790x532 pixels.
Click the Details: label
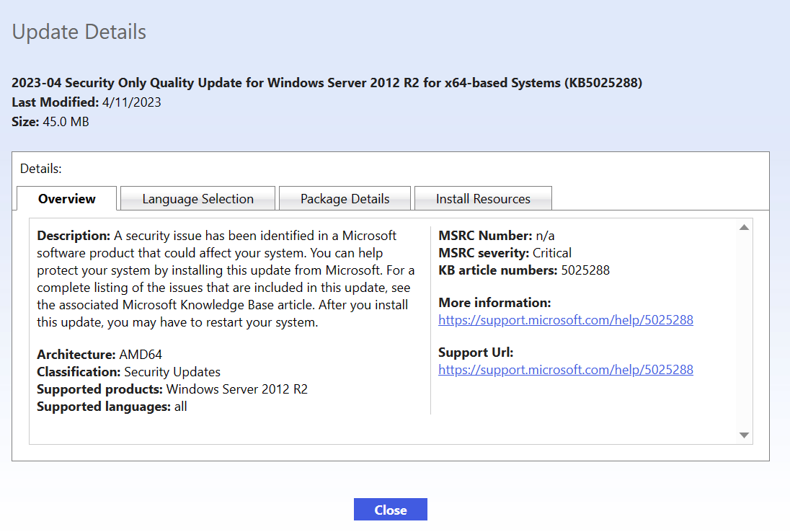coord(41,169)
